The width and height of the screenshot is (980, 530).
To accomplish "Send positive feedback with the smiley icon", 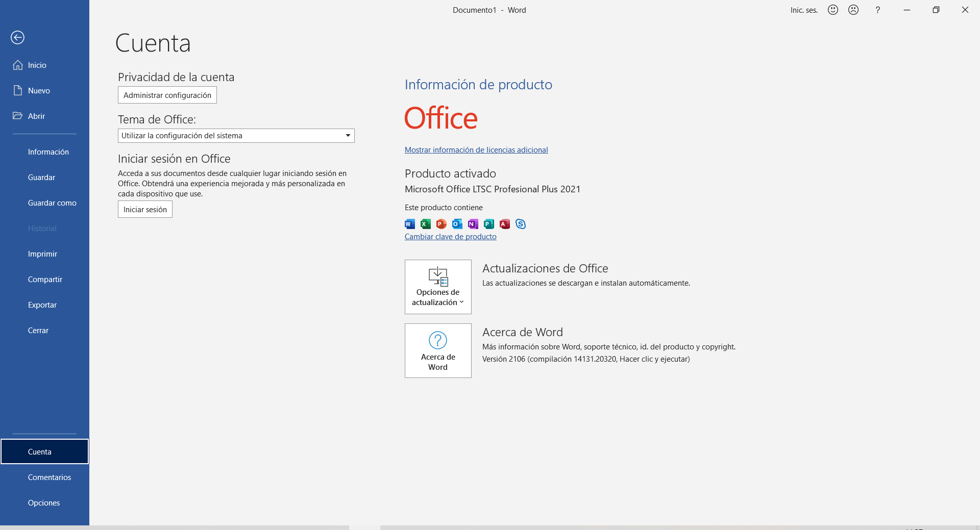I will point(833,10).
